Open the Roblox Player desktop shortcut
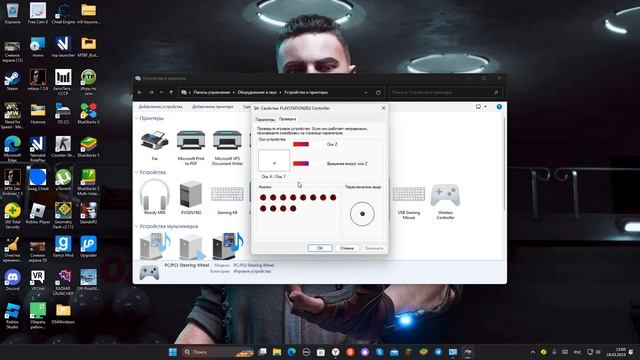The height and width of the screenshot is (360, 640). [x=38, y=213]
